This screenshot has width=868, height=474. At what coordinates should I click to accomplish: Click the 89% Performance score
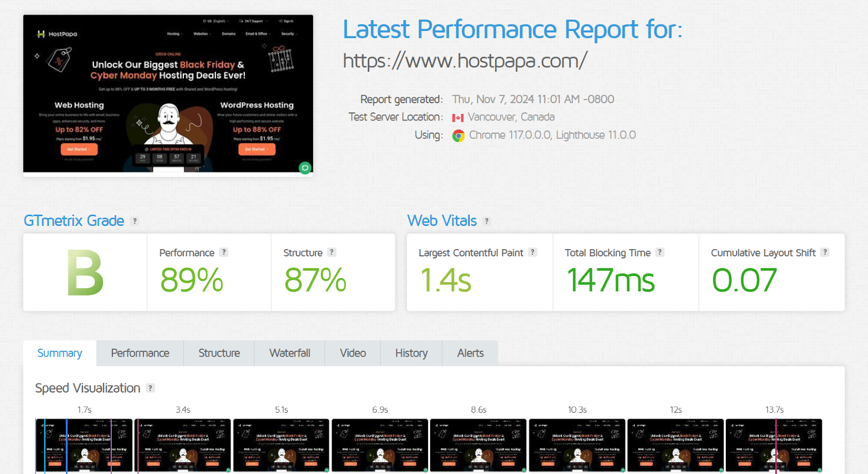(192, 280)
